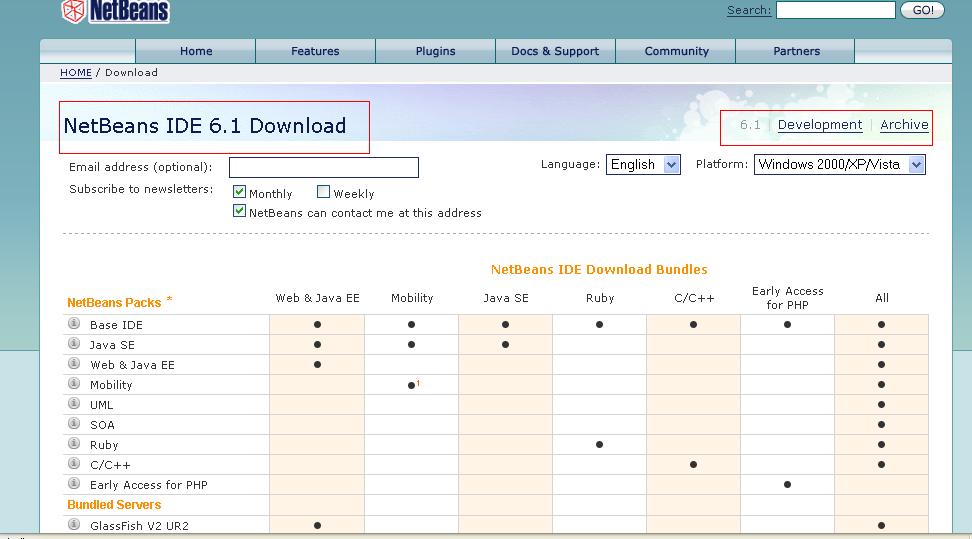Click the Early Access for PHP column header
Image resolution: width=972 pixels, height=539 pixels.
[x=787, y=298]
